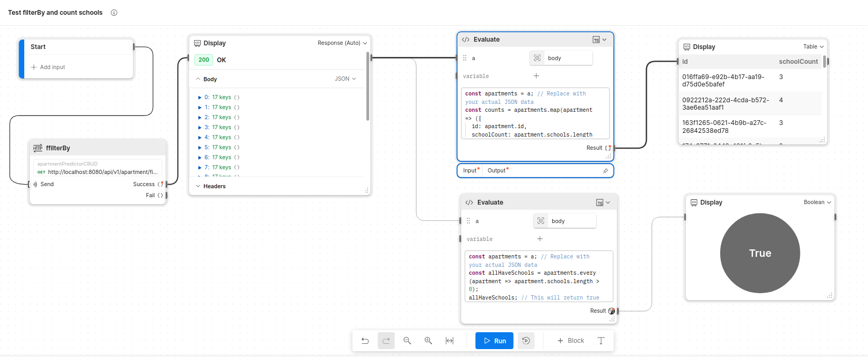Open the Table display type dropdown

coord(813,47)
